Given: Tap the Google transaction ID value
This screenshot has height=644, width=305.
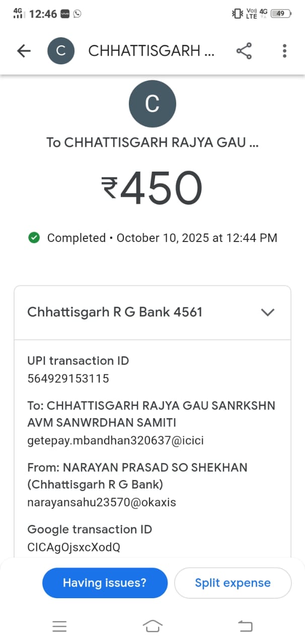Looking at the screenshot, I should tap(73, 547).
